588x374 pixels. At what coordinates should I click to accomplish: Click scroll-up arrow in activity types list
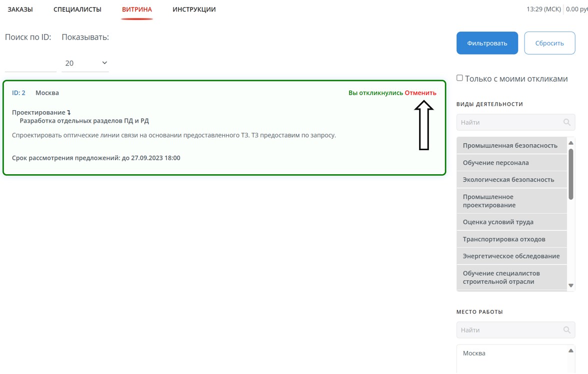pos(571,143)
